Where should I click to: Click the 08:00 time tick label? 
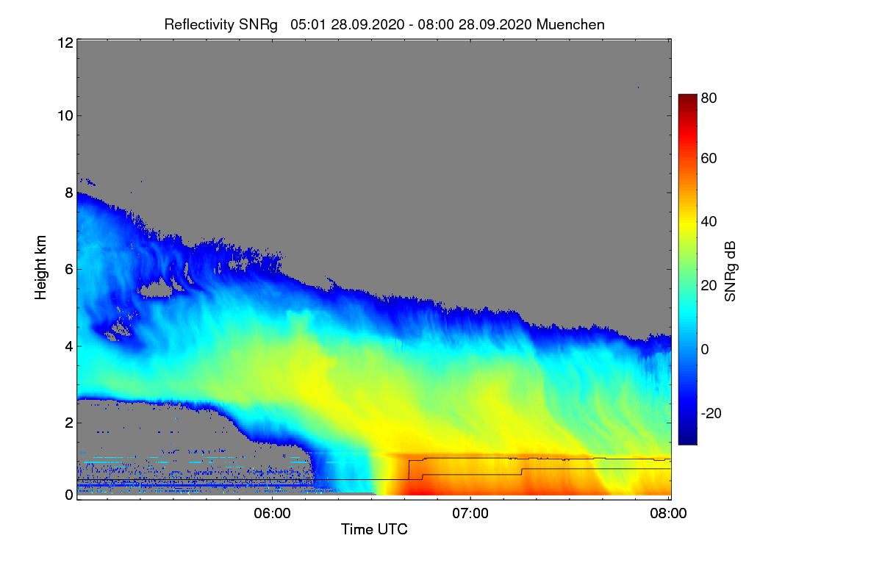tap(669, 514)
